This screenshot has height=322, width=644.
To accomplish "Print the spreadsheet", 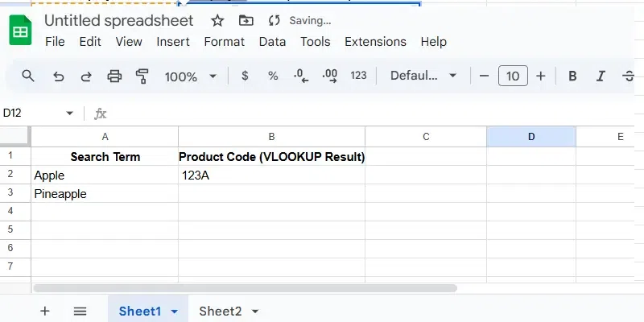I will click(114, 76).
